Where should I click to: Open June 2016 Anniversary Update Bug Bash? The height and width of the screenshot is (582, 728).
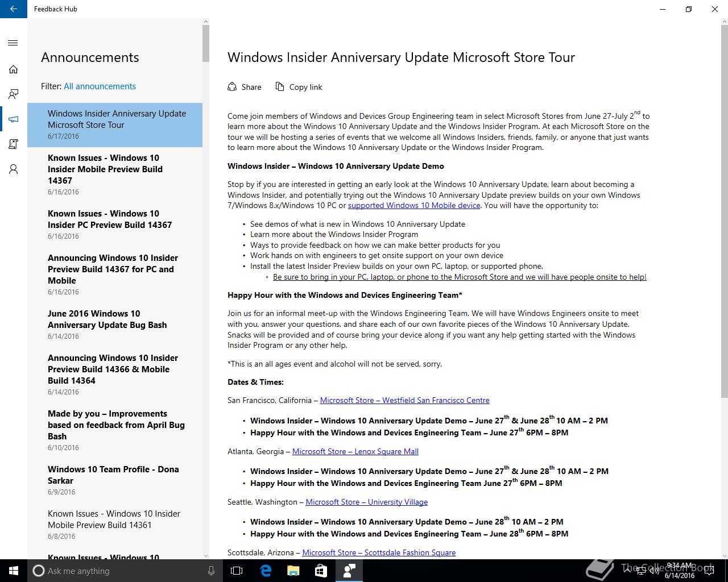click(x=115, y=325)
